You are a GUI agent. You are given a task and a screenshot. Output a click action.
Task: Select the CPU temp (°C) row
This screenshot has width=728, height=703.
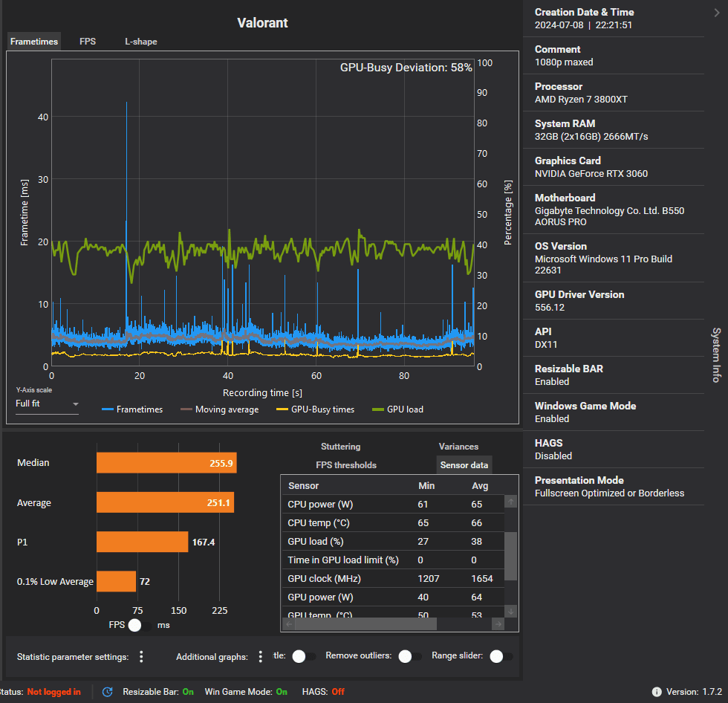click(393, 523)
